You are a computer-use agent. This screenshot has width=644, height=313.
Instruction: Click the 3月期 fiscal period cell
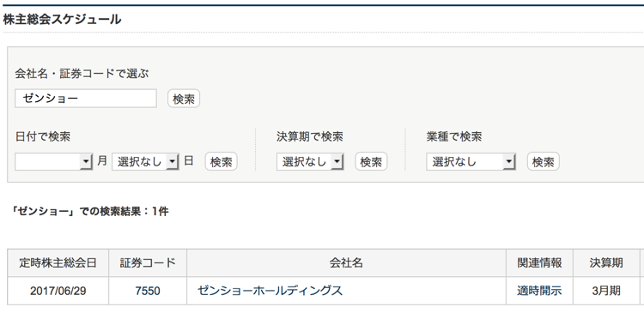click(x=606, y=291)
